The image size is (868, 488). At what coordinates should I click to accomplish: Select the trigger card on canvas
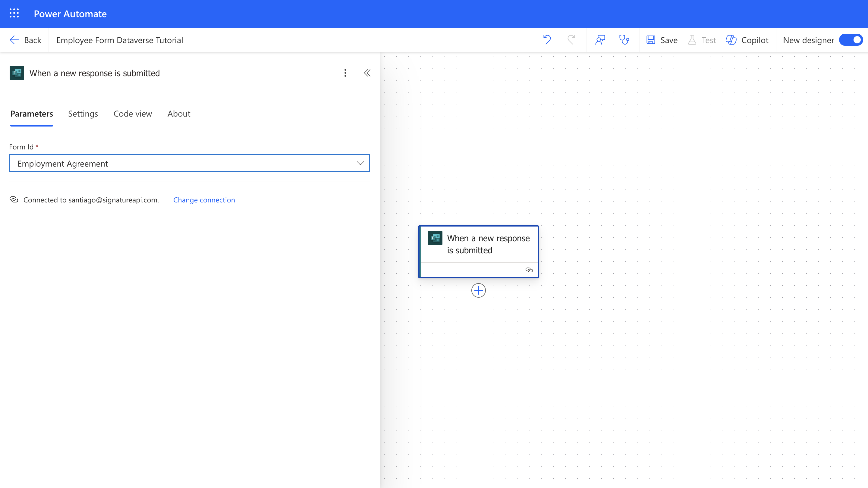[x=479, y=244]
